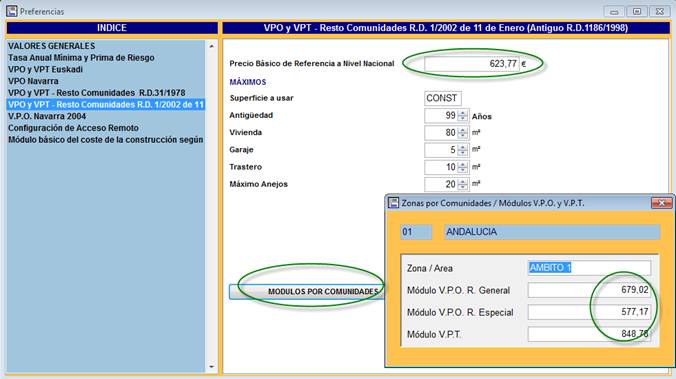Screen dimensions: 676x379
Task: Close the Preferencias window
Action: click(660, 12)
